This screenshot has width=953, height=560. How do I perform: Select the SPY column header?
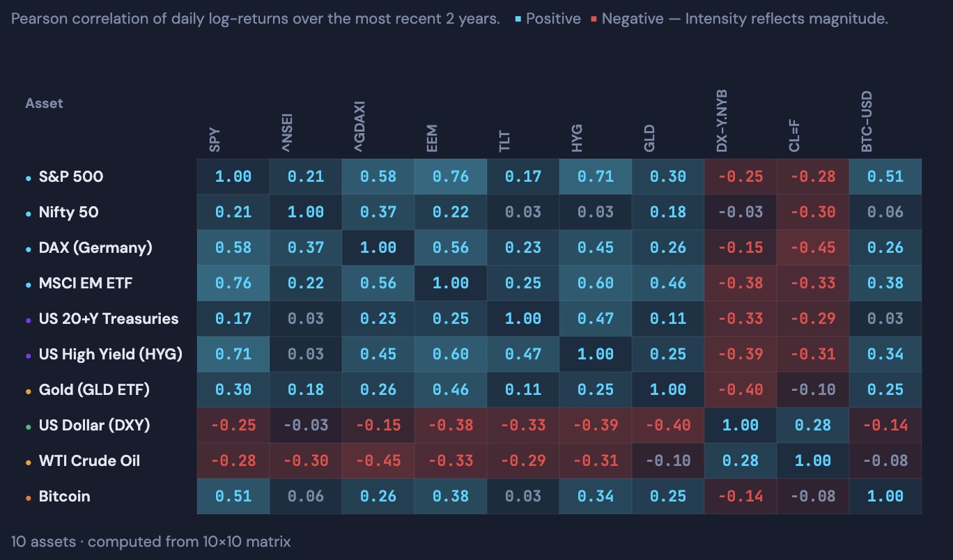click(215, 139)
